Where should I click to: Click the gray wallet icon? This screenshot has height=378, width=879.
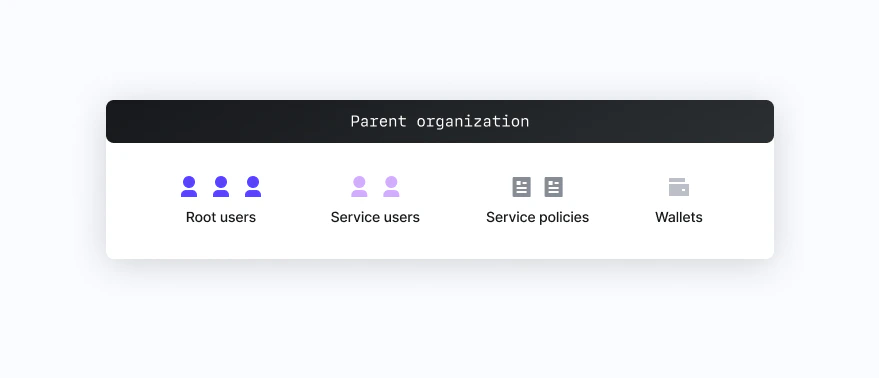point(679,187)
